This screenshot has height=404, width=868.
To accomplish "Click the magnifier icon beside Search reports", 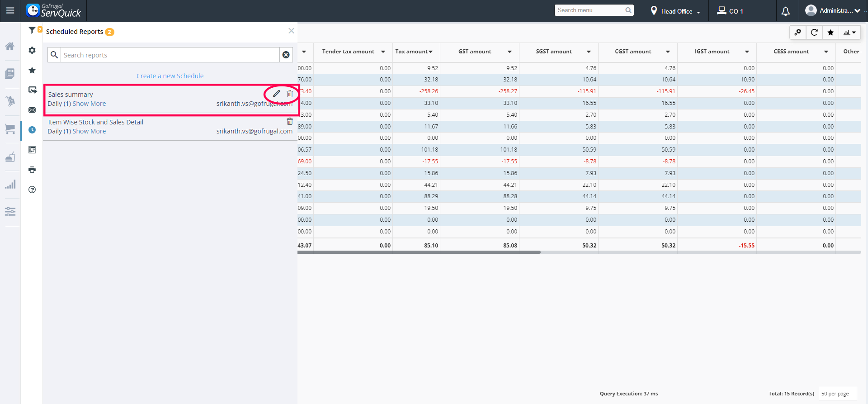I will click(54, 55).
